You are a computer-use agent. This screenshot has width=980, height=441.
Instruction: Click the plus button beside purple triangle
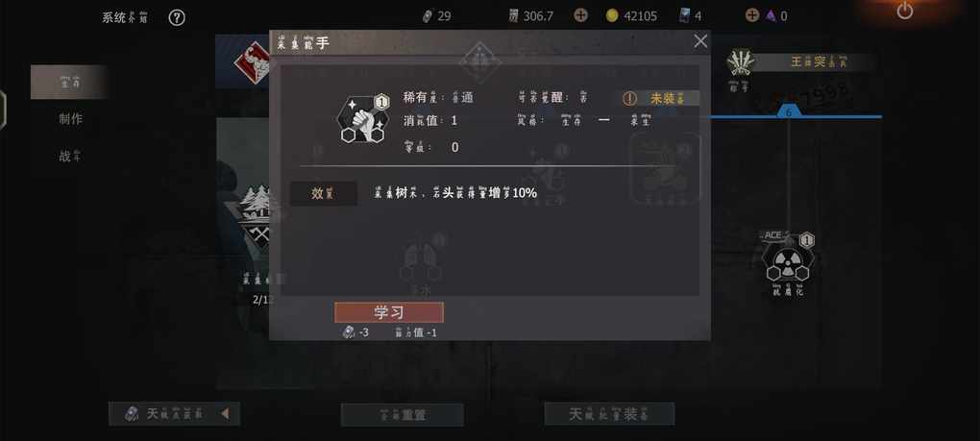pyautogui.click(x=752, y=15)
